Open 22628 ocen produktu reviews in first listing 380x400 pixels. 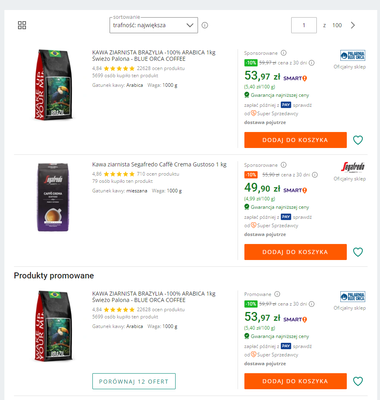pos(161,68)
